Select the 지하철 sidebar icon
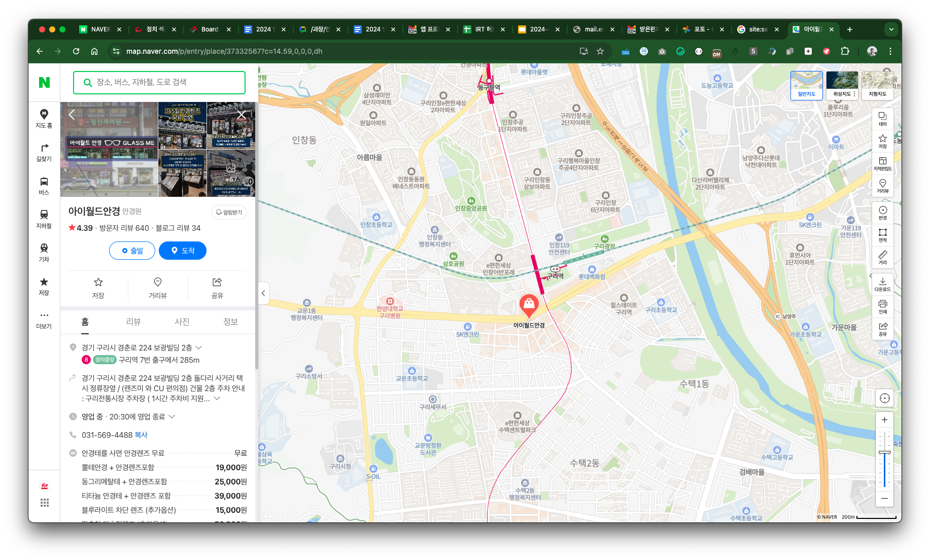Viewport: 930px width, 560px height. pyautogui.click(x=44, y=219)
